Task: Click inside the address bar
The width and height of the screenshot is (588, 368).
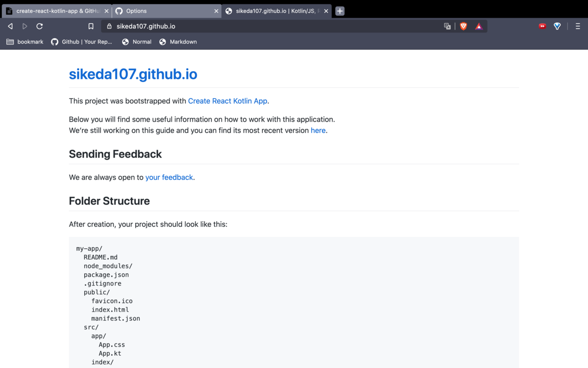Action: (245, 26)
